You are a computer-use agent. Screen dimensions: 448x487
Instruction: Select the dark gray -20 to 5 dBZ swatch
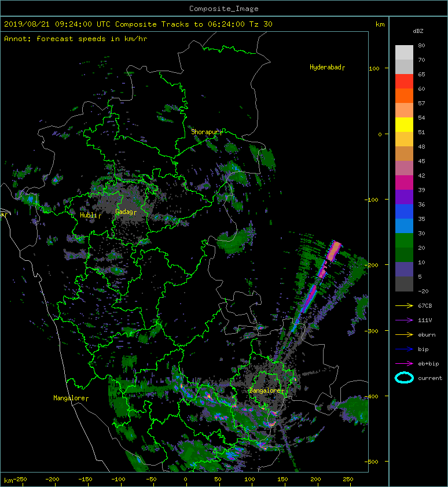click(404, 284)
